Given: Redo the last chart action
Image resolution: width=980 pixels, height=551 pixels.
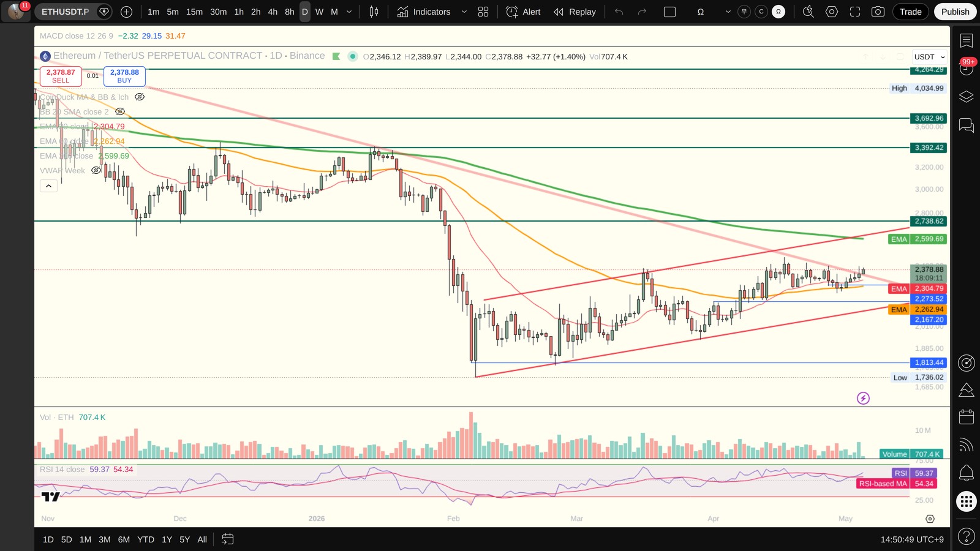Looking at the screenshot, I should (642, 12).
